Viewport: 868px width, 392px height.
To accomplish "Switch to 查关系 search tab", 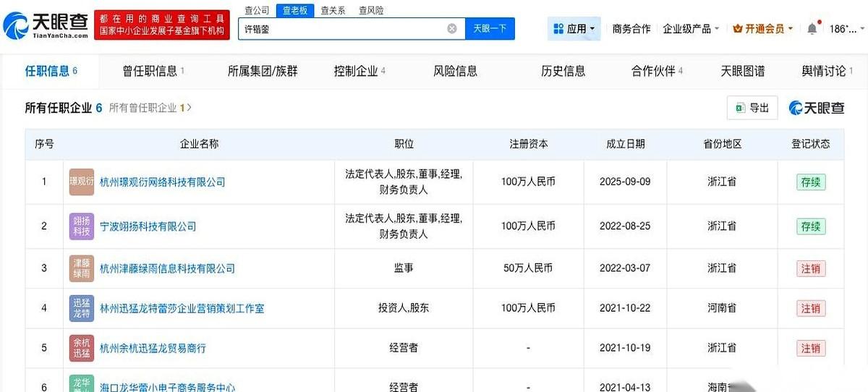I will click(x=333, y=10).
